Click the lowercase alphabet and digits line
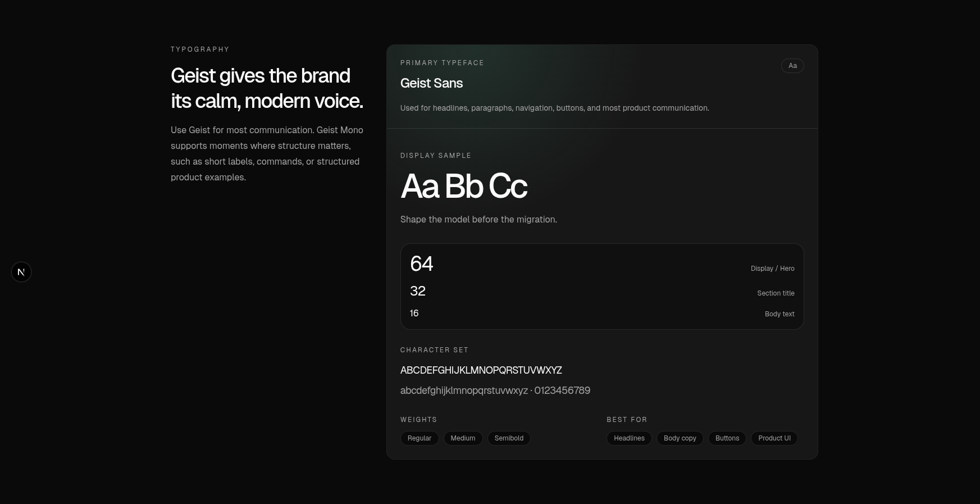The height and width of the screenshot is (504, 980). pos(495,391)
